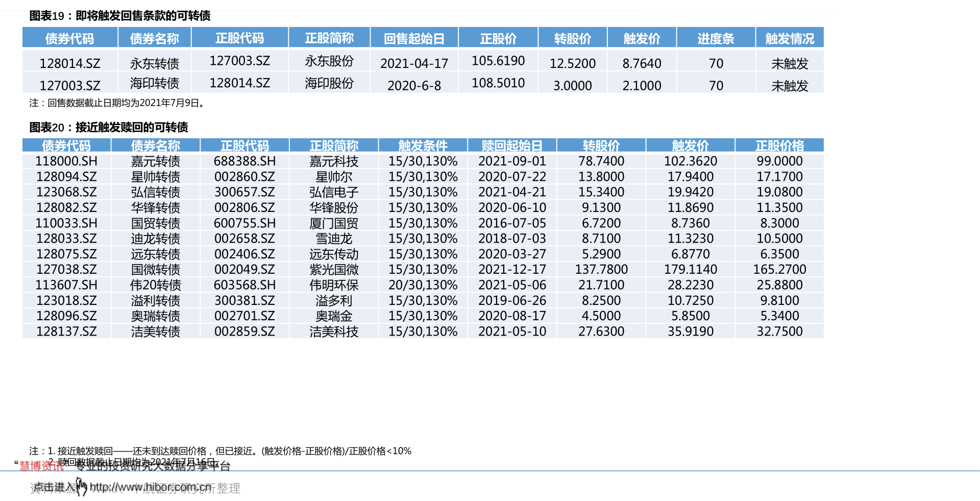Image resolution: width=980 pixels, height=501 pixels.
Task: Click bond code 128075.SZ
Action: pyautogui.click(x=66, y=254)
